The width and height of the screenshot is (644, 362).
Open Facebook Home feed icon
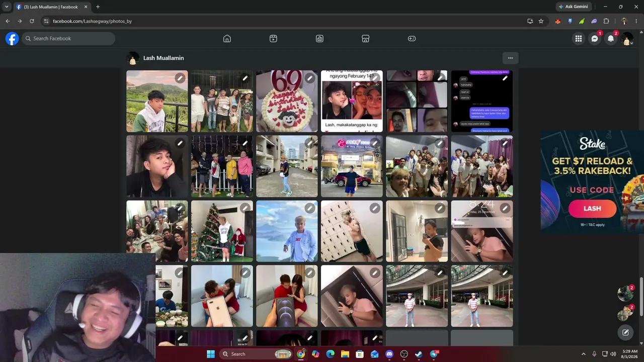227,39
